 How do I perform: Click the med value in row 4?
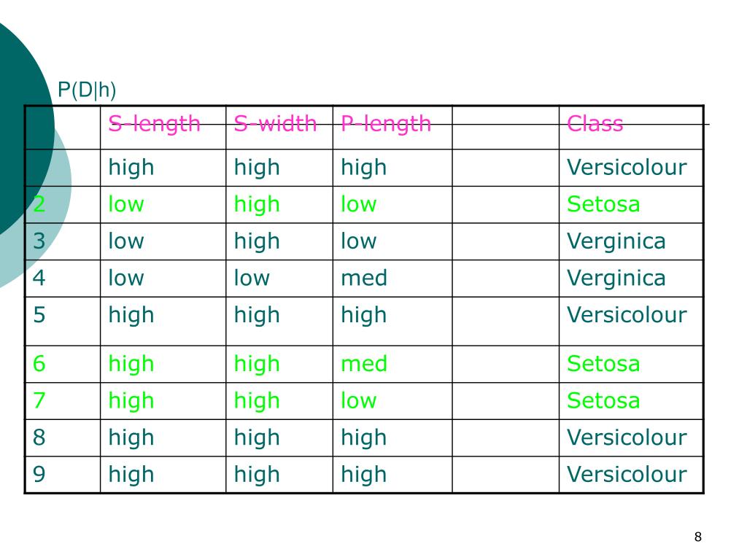coord(364,278)
